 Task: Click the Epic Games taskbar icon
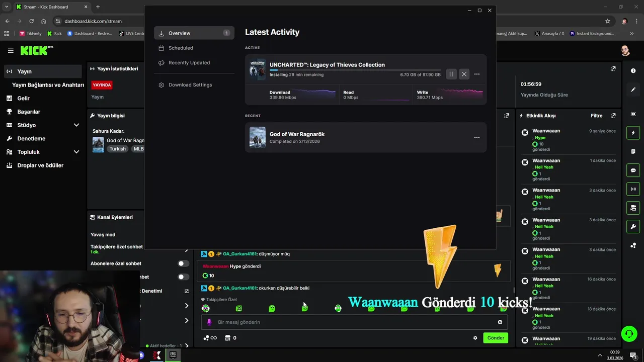click(x=173, y=355)
